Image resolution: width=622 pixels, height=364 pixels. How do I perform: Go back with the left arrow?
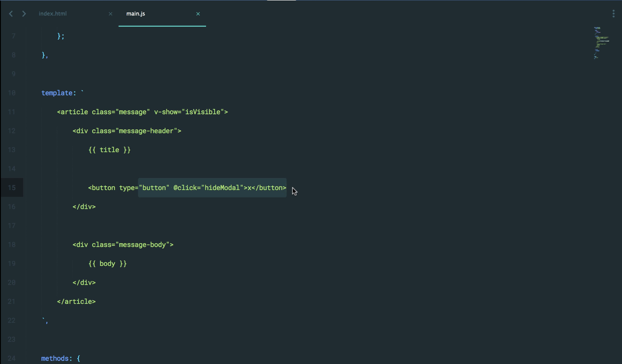[x=11, y=14]
